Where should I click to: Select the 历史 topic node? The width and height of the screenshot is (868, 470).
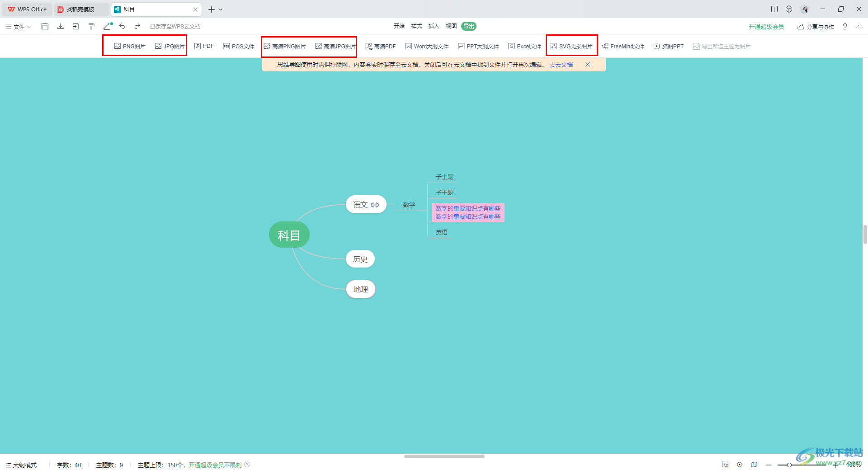(x=360, y=259)
